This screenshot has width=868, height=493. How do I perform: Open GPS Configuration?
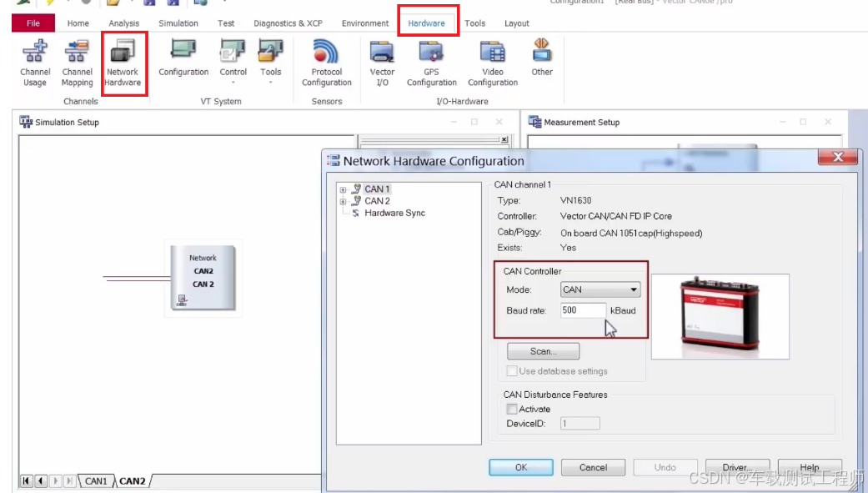432,63
